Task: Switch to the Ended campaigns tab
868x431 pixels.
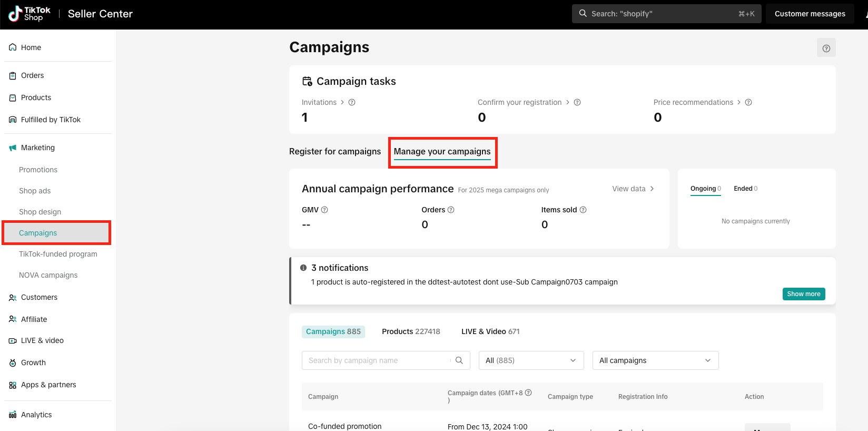Action: click(x=745, y=189)
